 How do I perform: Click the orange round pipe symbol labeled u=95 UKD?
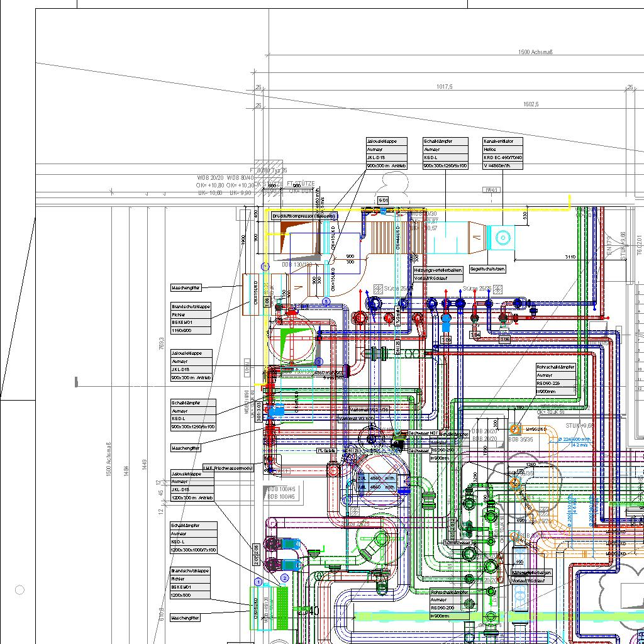click(514, 430)
